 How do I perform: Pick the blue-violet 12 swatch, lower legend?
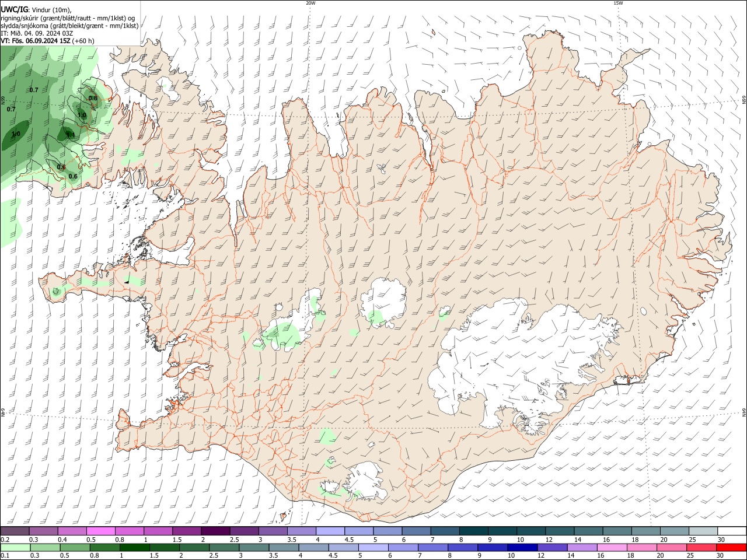pos(552,547)
